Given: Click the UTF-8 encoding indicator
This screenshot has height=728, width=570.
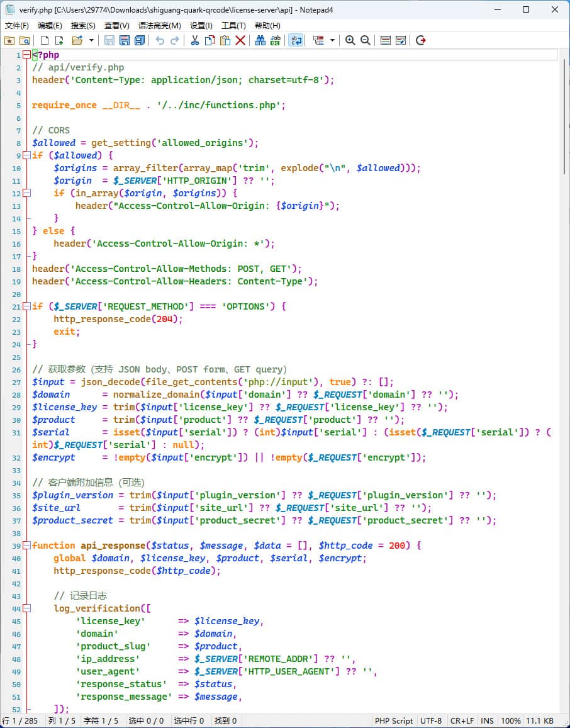Looking at the screenshot, I should point(431,720).
